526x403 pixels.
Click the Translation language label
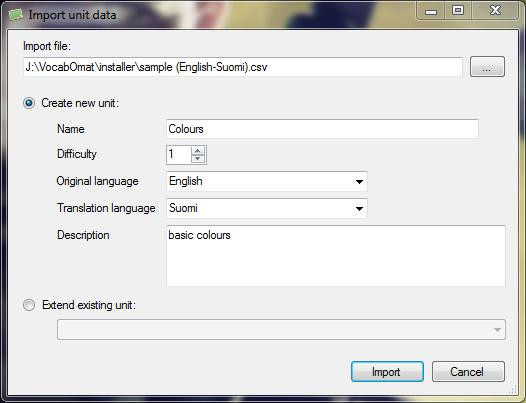106,208
